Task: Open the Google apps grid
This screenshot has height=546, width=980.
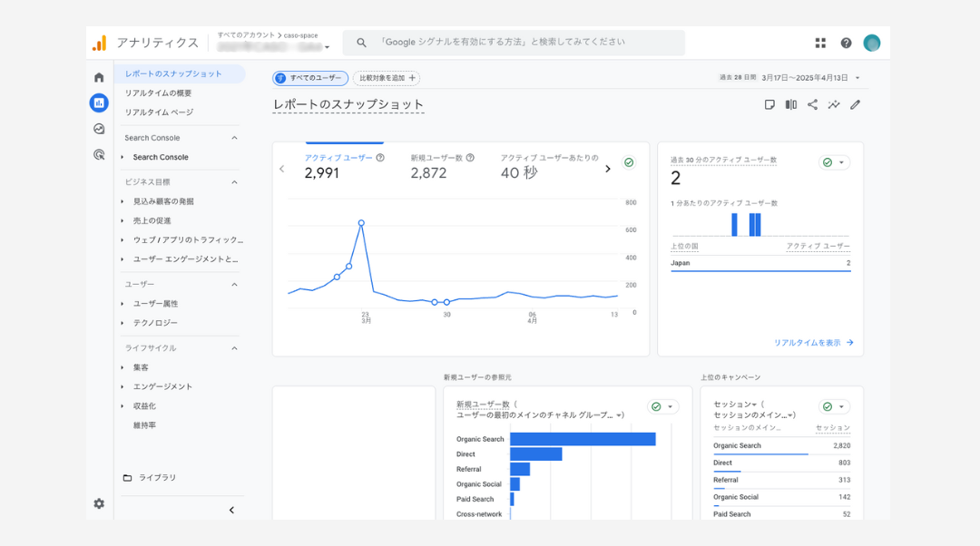Action: click(x=820, y=43)
